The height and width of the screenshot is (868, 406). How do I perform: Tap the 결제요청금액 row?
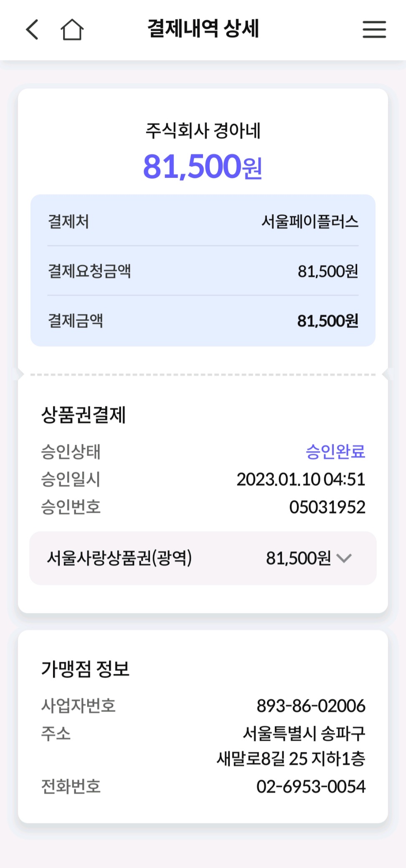203,271
